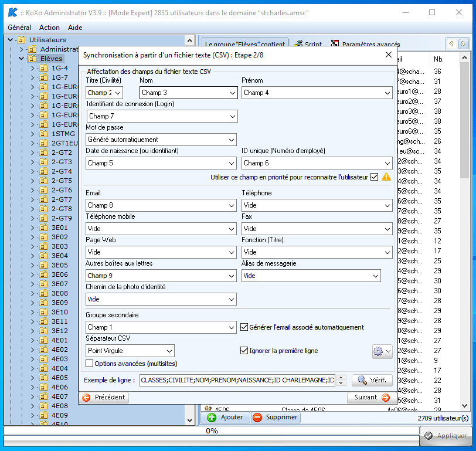Expand the 2-GT9 class node

pyautogui.click(x=32, y=218)
